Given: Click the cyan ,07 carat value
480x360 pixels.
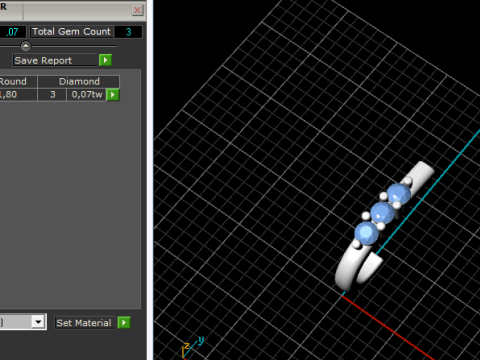Looking at the screenshot, I should pyautogui.click(x=13, y=32).
